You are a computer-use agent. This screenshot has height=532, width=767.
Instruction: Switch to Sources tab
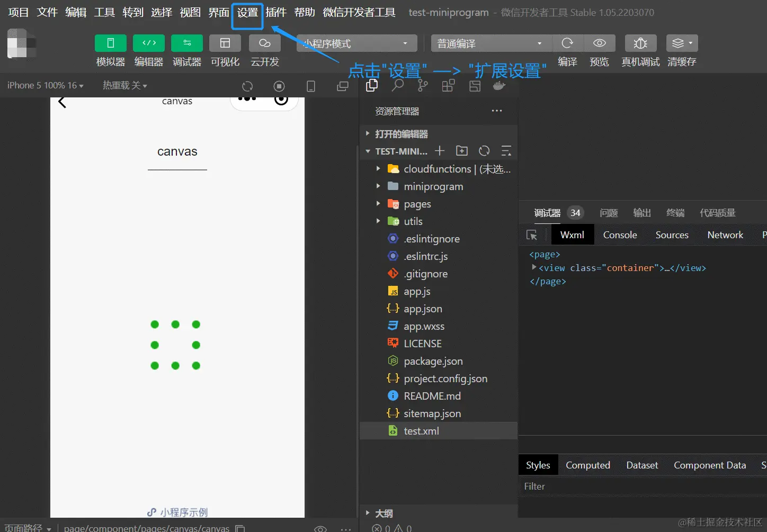pyautogui.click(x=672, y=235)
